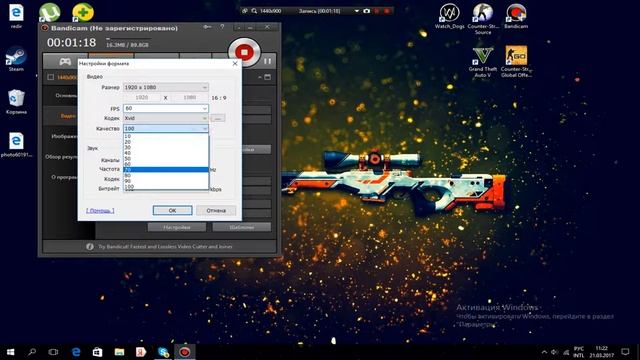
Task: Click the height field showing 1080
Action: pos(190,98)
